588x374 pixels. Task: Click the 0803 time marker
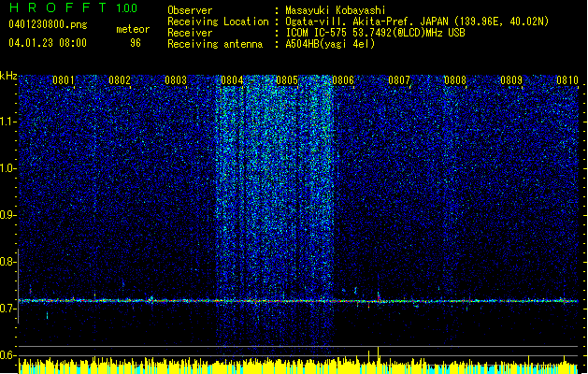[176, 80]
